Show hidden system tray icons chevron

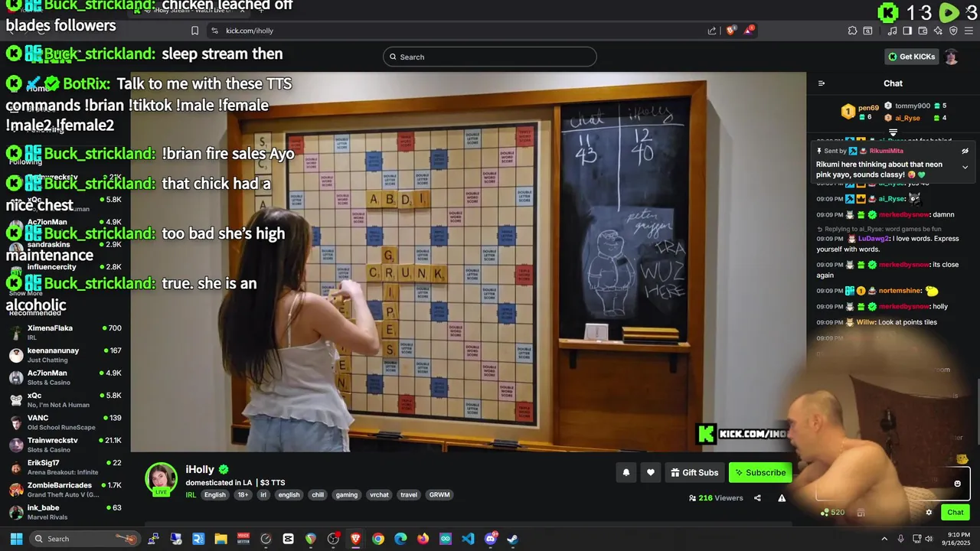pos(884,539)
